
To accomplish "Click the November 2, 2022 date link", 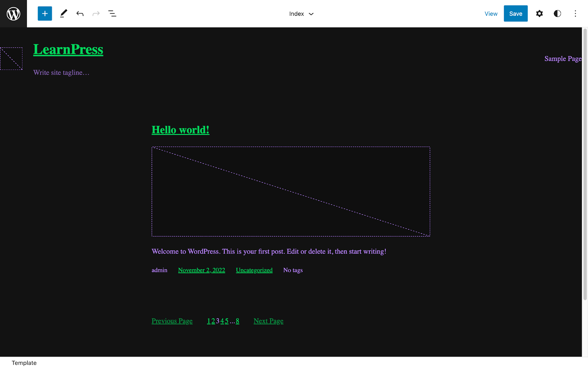I will (201, 270).
